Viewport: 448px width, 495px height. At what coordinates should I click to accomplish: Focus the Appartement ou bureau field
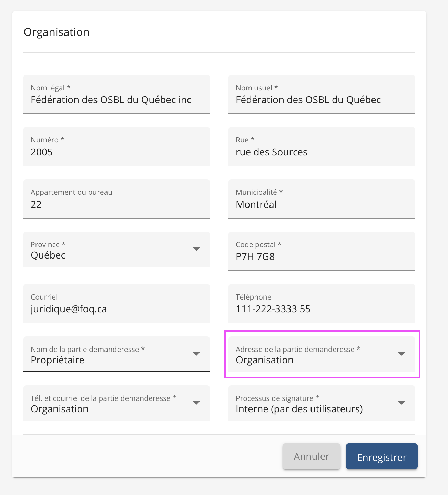[116, 204]
